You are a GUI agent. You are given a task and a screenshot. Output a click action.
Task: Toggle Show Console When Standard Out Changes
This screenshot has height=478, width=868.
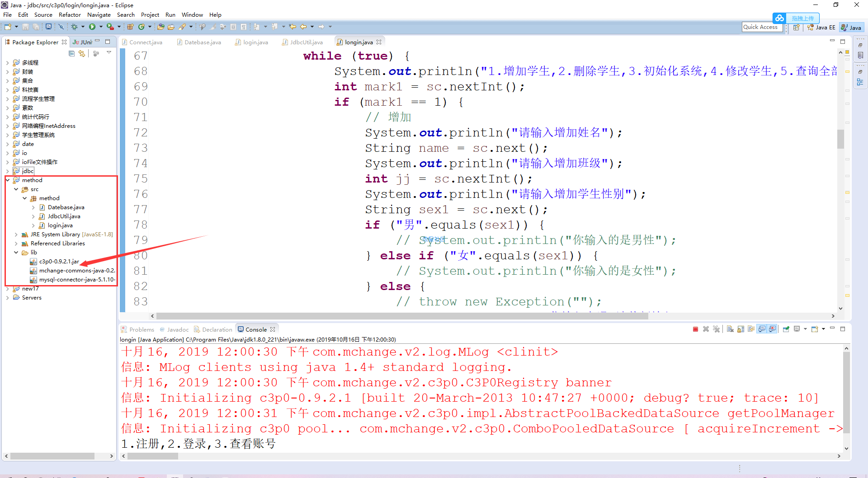click(x=762, y=329)
